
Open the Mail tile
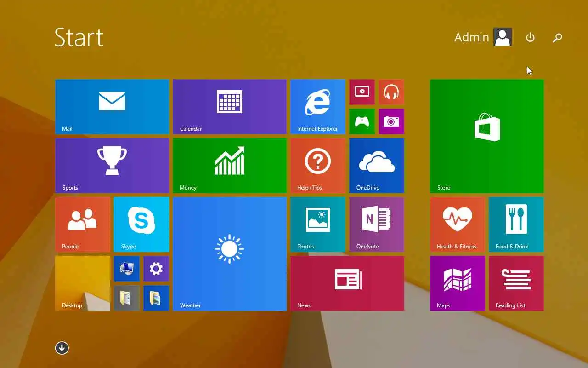(112, 107)
